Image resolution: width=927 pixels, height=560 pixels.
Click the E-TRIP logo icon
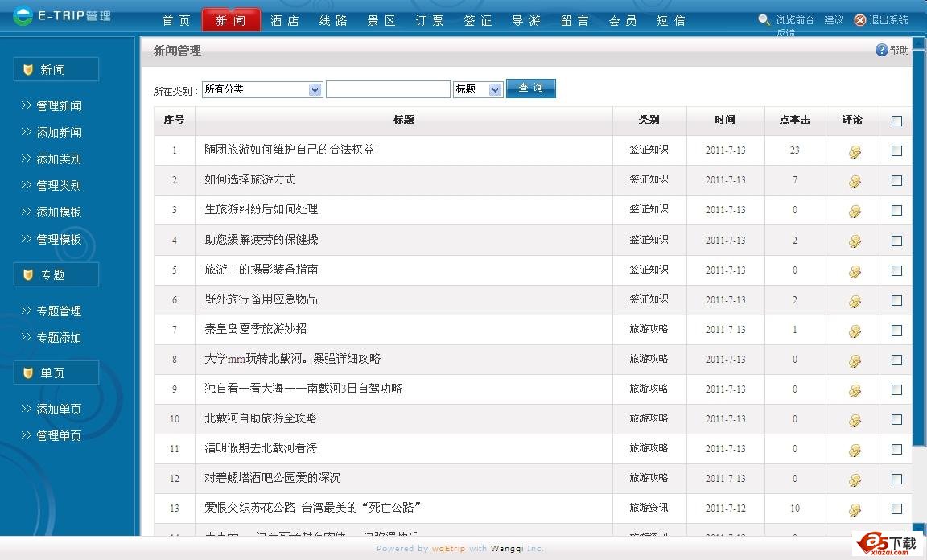click(22, 15)
